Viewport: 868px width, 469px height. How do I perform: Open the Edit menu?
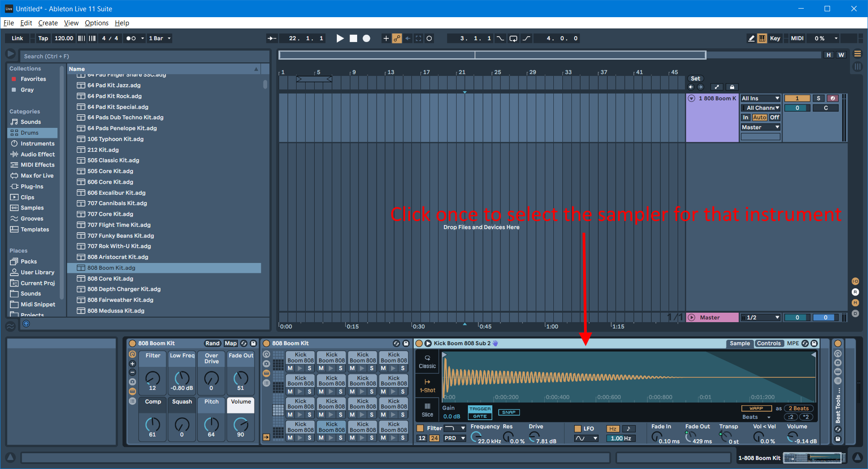[x=26, y=23]
